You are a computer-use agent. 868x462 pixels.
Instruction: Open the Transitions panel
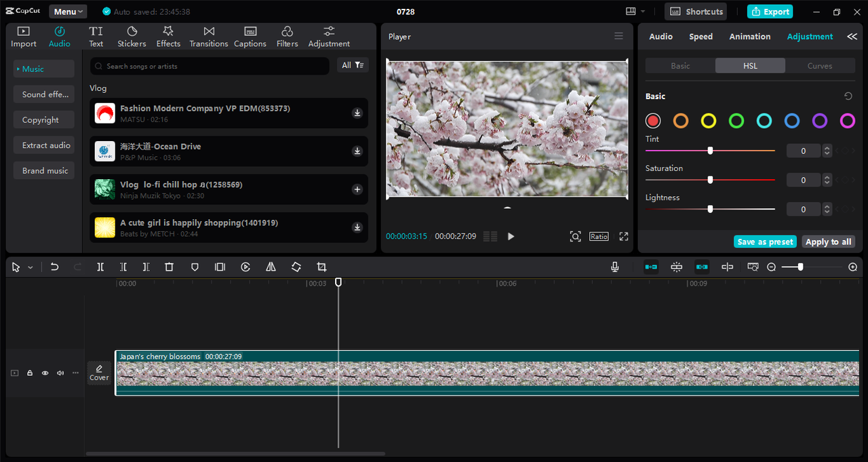tap(209, 37)
